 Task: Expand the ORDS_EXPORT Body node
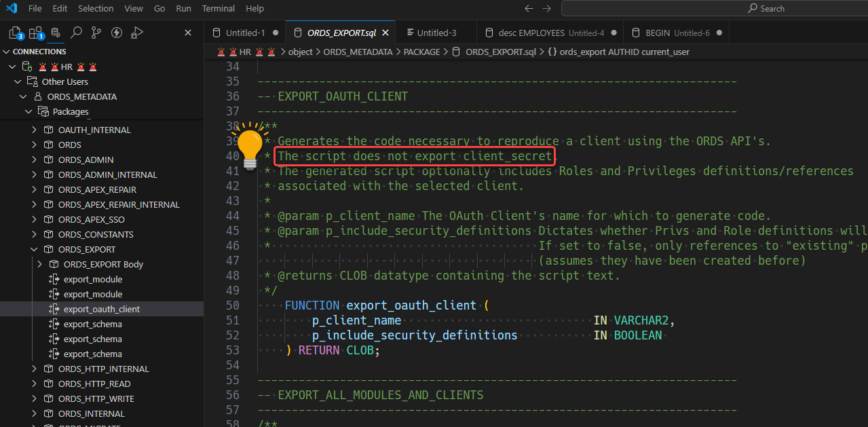40,264
